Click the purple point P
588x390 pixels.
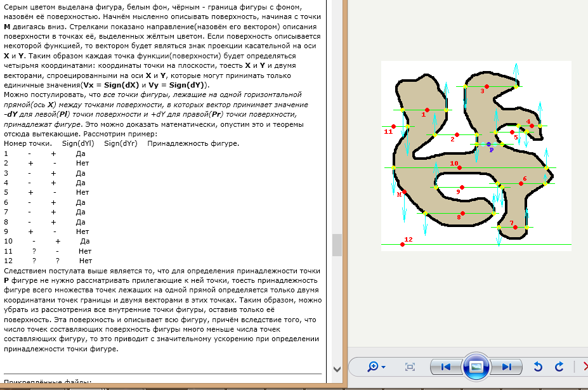[488, 144]
